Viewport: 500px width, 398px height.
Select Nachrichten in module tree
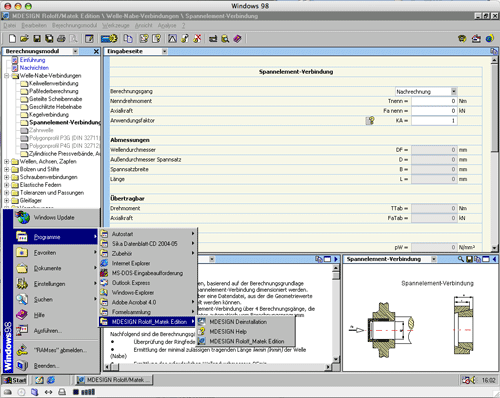(34, 68)
